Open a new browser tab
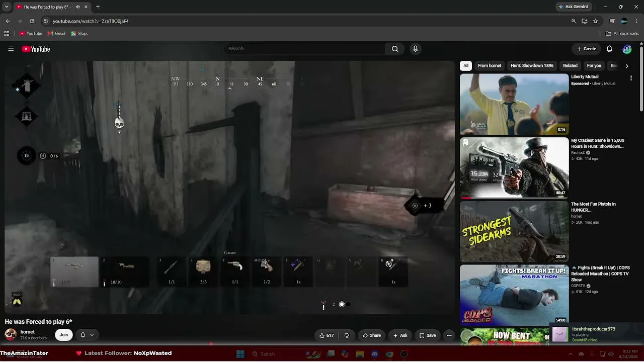This screenshot has height=362, width=644. (98, 7)
